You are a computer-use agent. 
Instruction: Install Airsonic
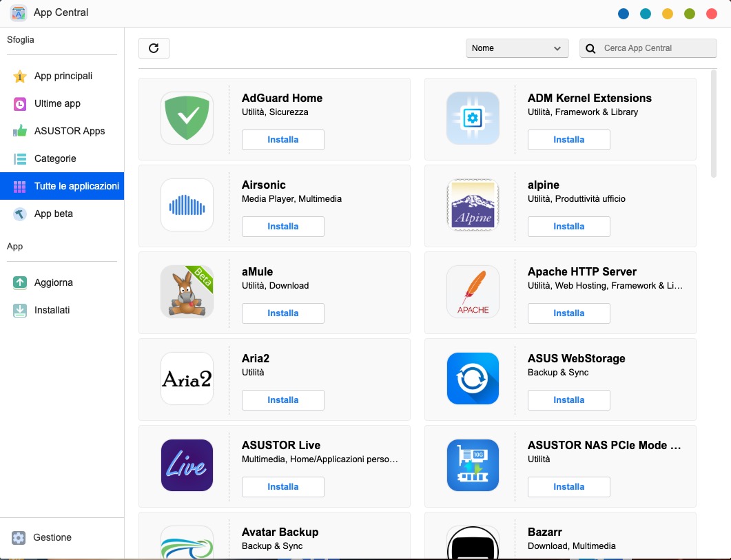coord(283,227)
